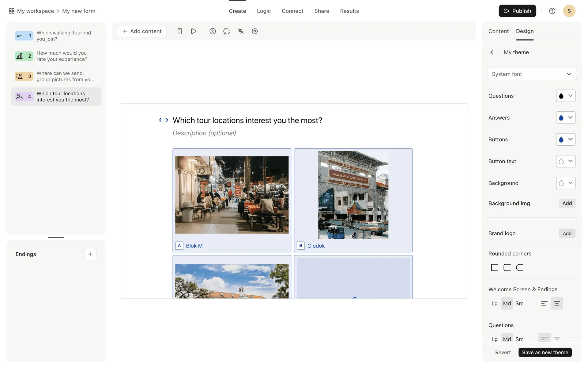Screen dimensions: 588x368
Task: Add a new ending with plus
Action: click(90, 254)
